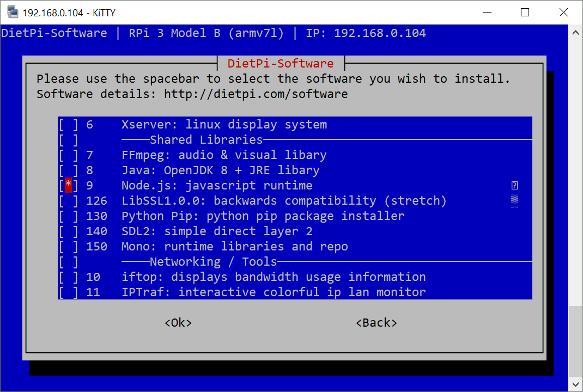Click the terminal scrollbar up arrow

point(575,33)
